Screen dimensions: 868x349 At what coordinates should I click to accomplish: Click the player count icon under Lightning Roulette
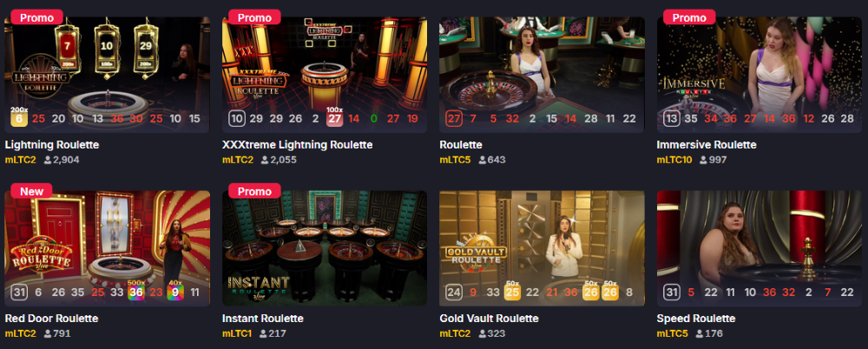pyautogui.click(x=48, y=160)
